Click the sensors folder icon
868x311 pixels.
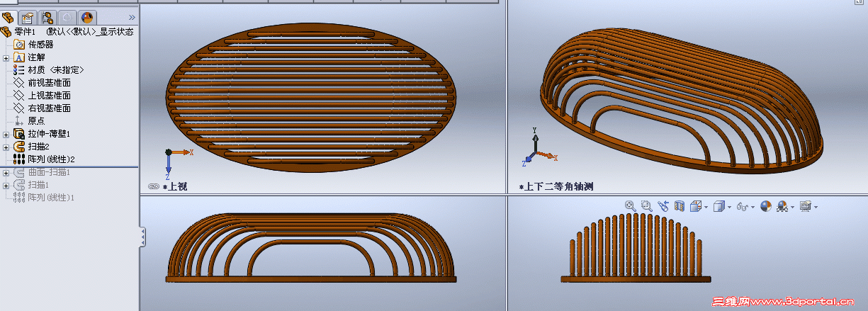(x=19, y=44)
